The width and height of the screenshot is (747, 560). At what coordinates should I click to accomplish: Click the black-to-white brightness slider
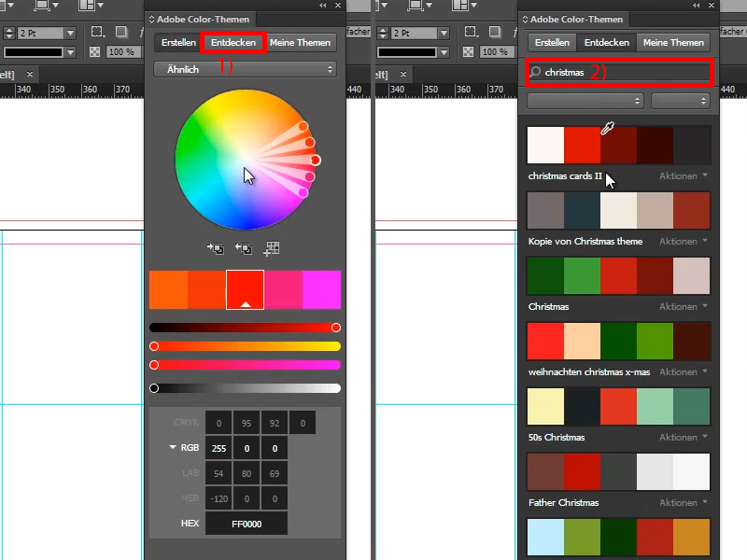[x=245, y=388]
